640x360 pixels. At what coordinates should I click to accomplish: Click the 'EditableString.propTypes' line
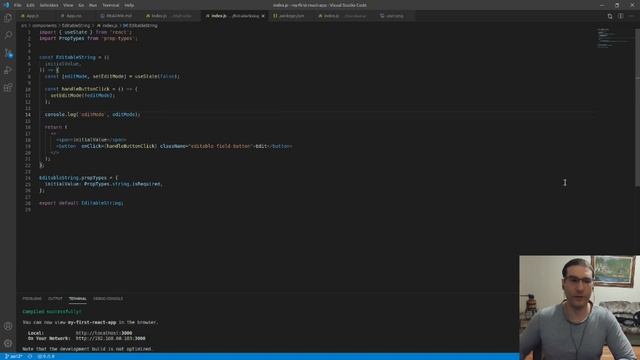click(x=78, y=178)
